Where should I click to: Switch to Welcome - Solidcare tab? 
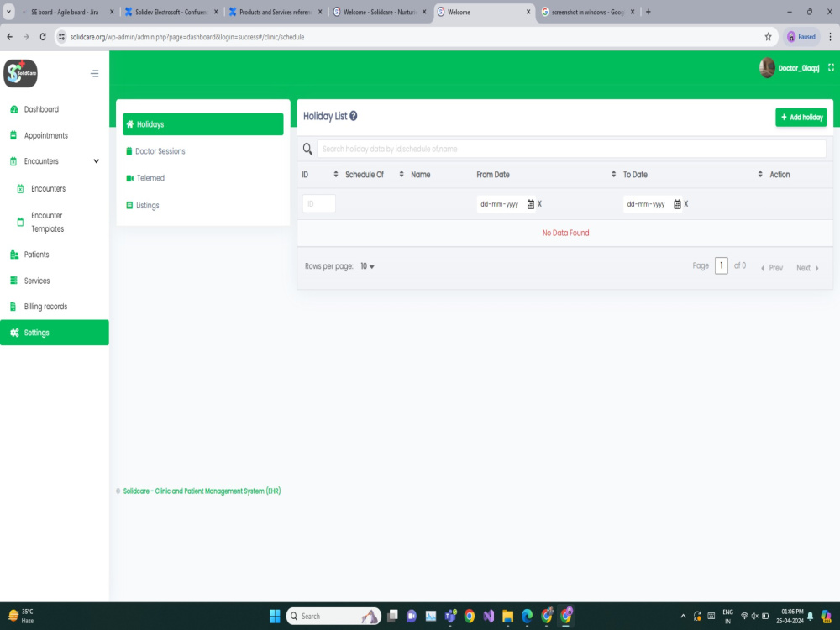point(380,12)
